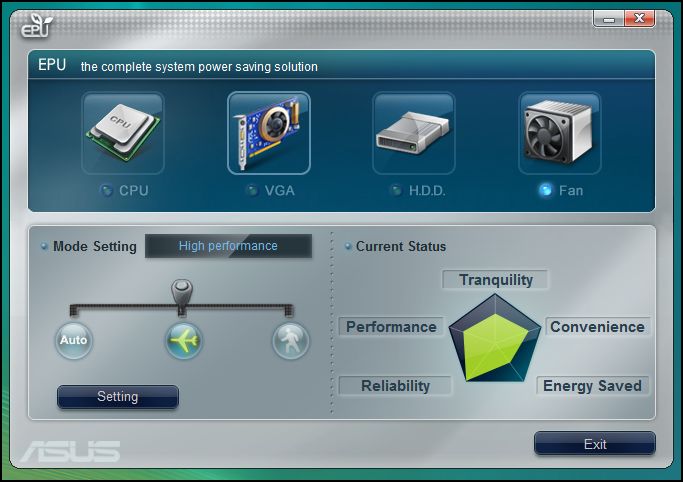683x482 pixels.
Task: Click the Energy Saved status label
Action: click(x=592, y=386)
